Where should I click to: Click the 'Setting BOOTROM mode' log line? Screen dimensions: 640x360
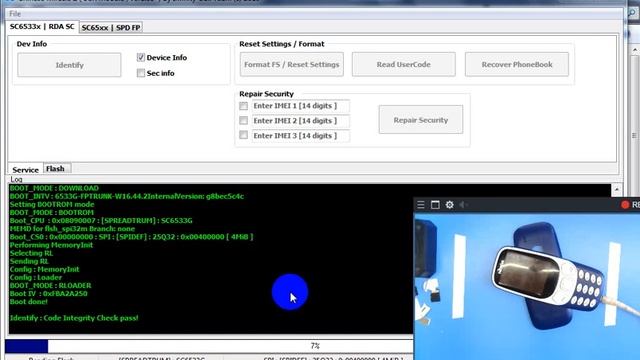(52, 204)
